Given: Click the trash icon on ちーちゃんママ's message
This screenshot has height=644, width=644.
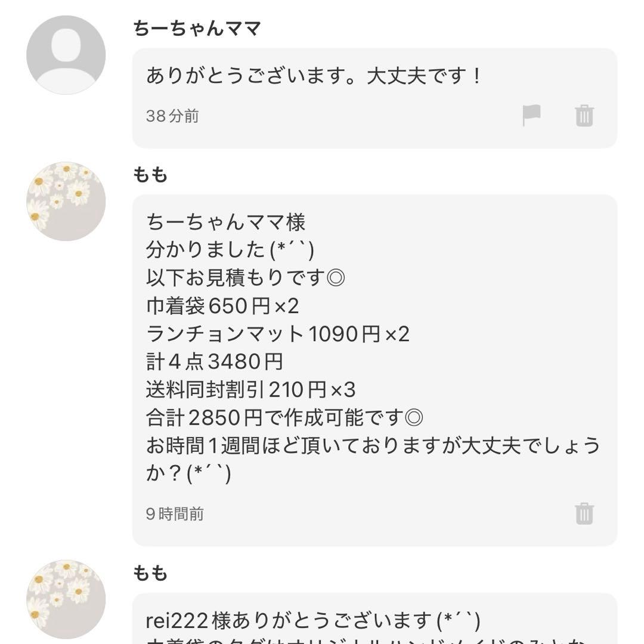Looking at the screenshot, I should pos(584,117).
